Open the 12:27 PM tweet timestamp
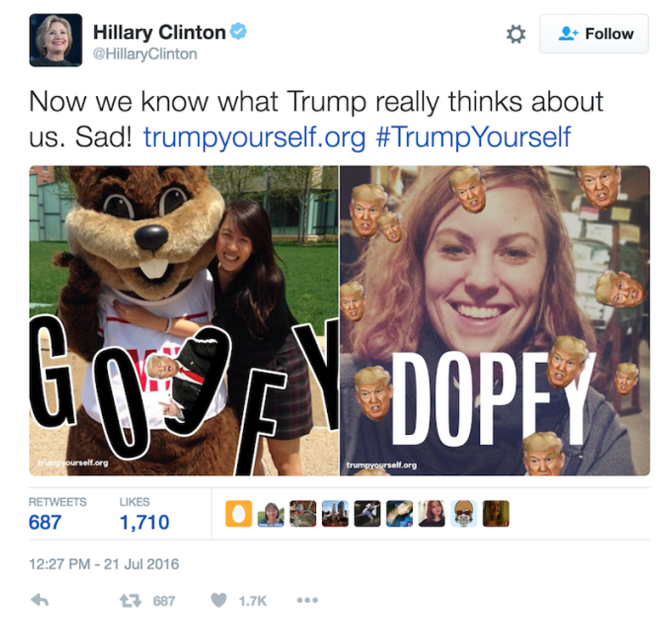This screenshot has height=632, width=672. (104, 564)
